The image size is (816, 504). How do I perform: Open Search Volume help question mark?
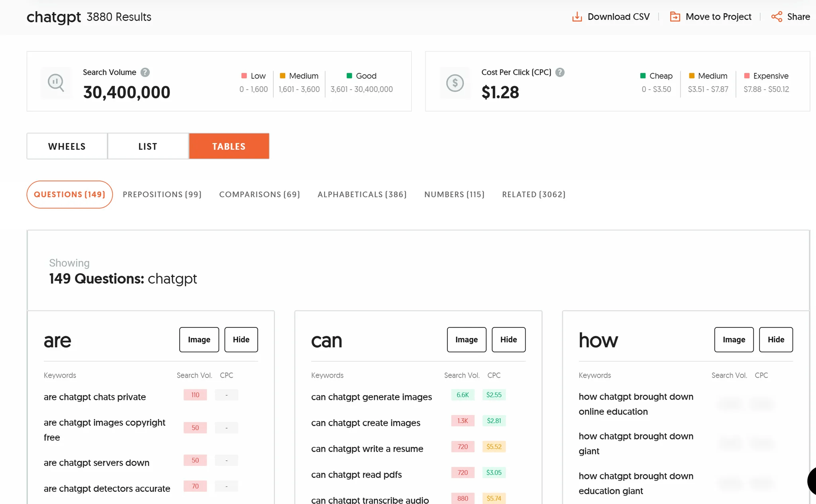pos(145,72)
